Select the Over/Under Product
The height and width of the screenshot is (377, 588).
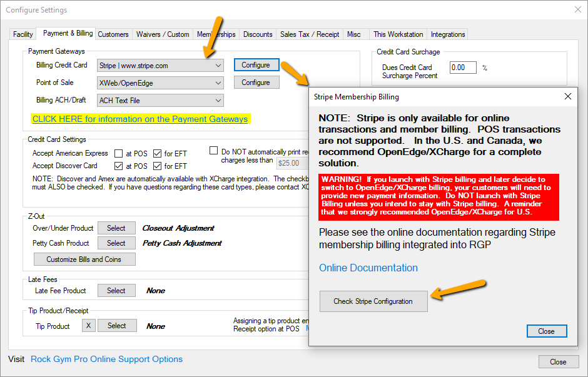click(116, 228)
